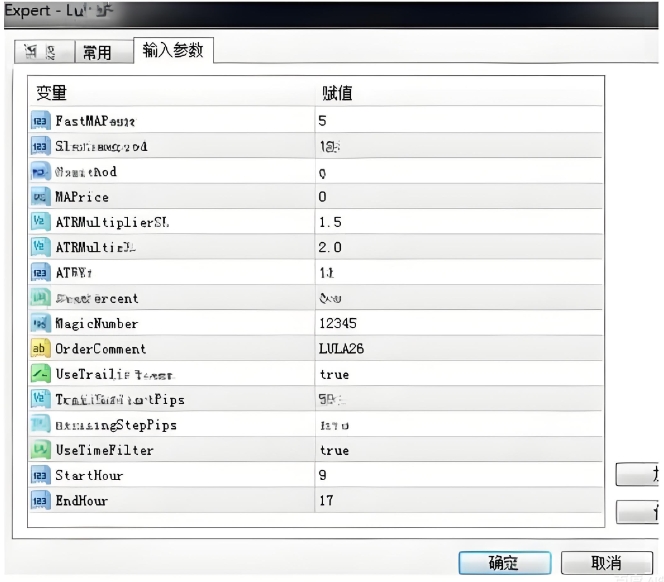The width and height of the screenshot is (664, 582).
Task: Click the icon beside EndHour variable
Action: tap(40, 500)
